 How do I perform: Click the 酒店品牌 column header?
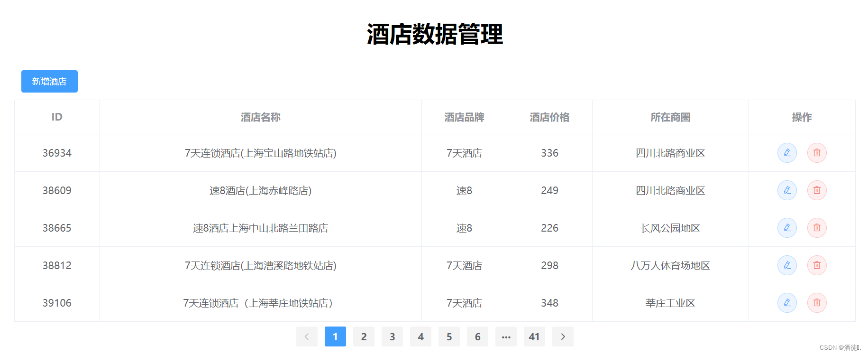click(465, 117)
